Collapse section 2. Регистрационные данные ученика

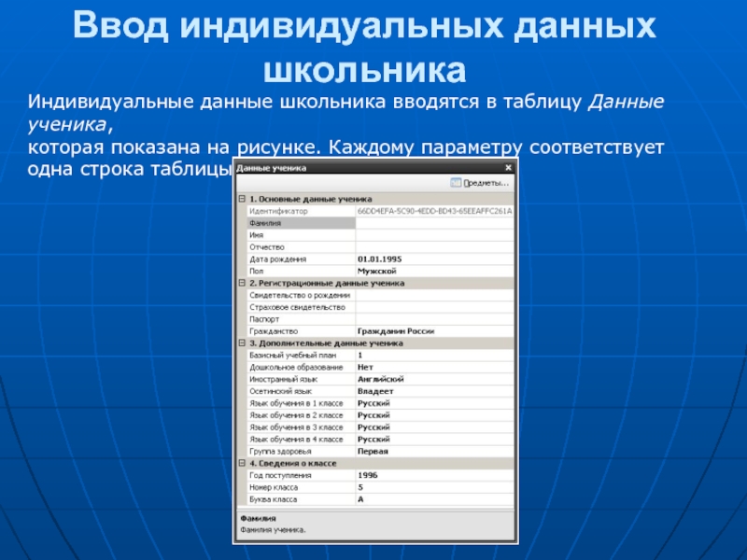242,283
